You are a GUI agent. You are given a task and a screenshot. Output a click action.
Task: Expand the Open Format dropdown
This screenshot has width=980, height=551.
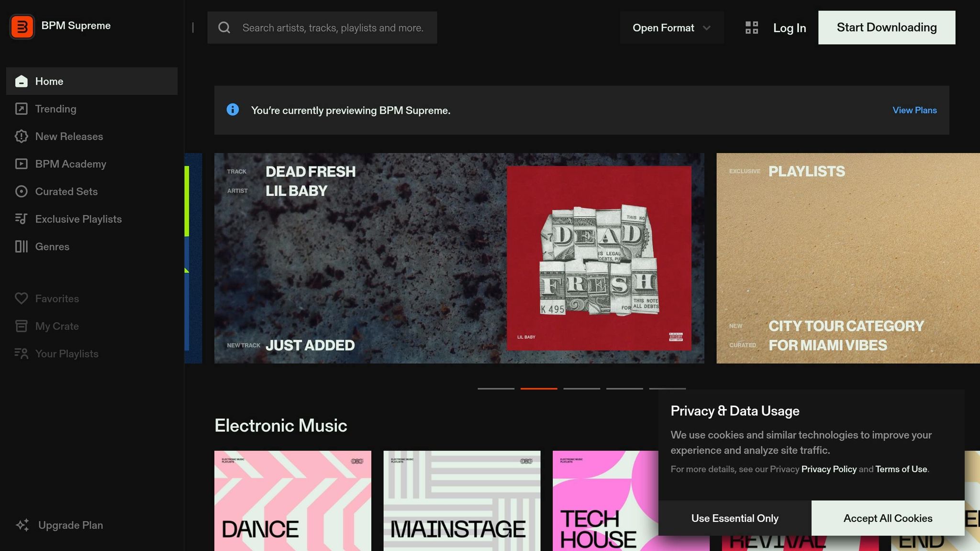pyautogui.click(x=672, y=28)
